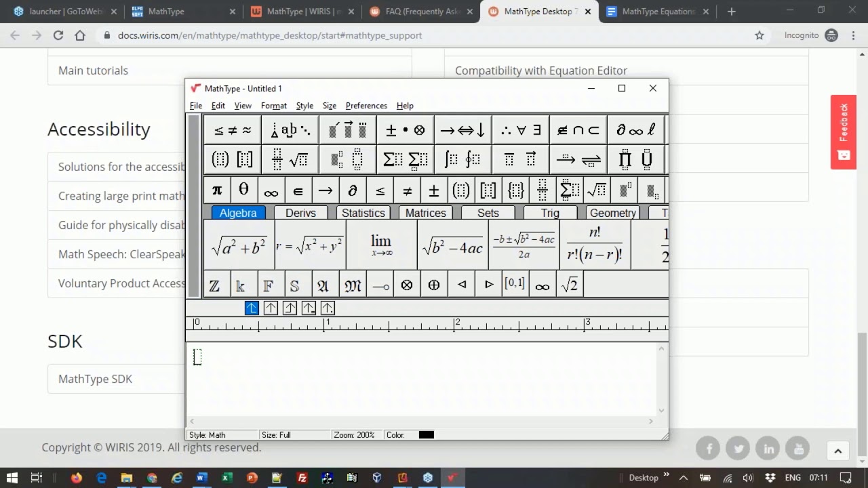Switch to the Statistics tab
This screenshot has height=488, width=868.
363,213
